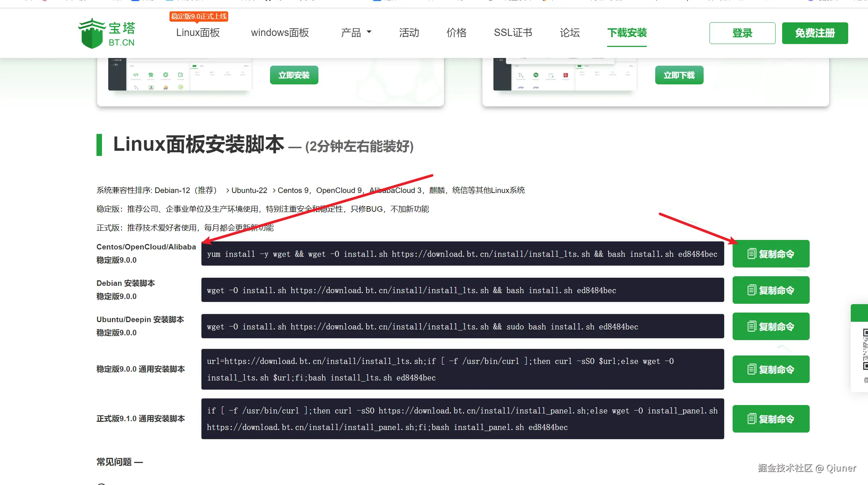Expand the 产品 dropdown menu
Screen dimensions: 868x485
[x=356, y=33]
